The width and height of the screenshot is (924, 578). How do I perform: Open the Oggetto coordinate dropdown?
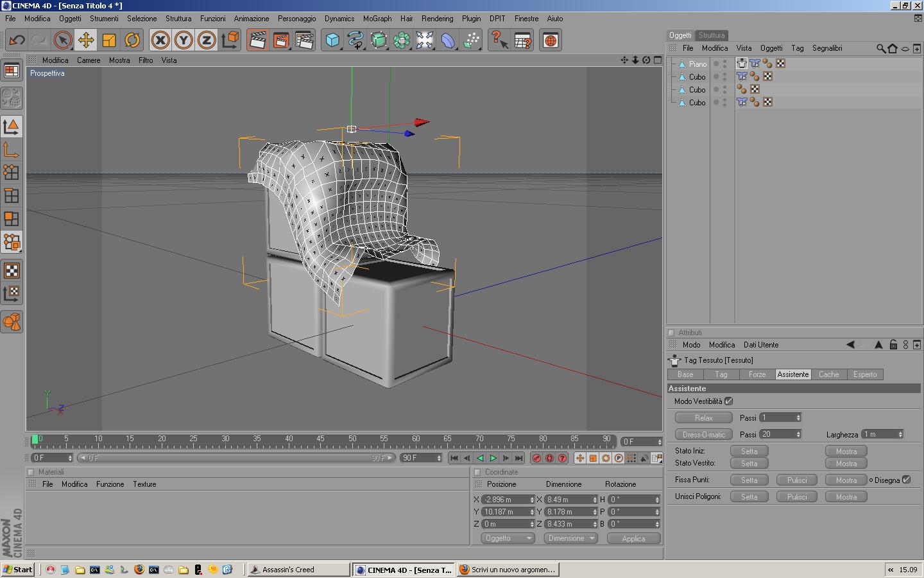tap(507, 538)
